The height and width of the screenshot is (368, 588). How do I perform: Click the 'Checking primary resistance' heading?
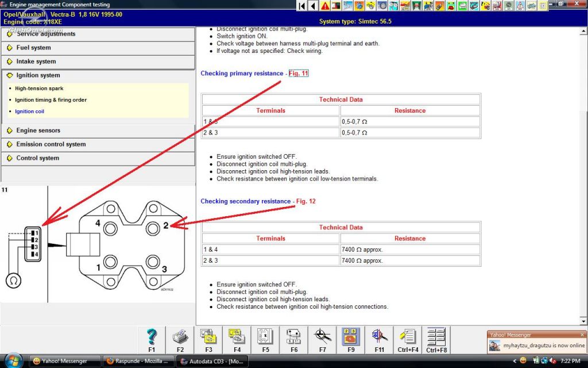242,73
